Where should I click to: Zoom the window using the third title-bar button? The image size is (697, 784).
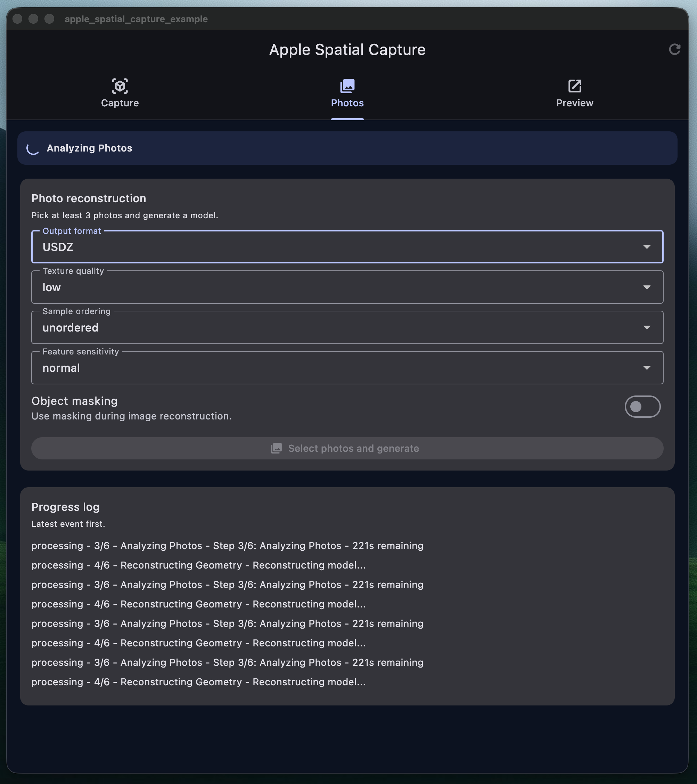tap(49, 19)
